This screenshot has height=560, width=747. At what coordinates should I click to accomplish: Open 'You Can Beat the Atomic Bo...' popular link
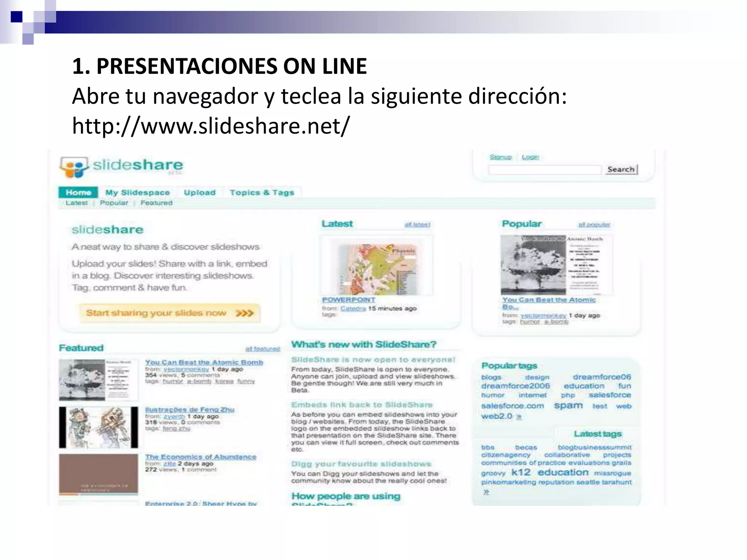[549, 303]
